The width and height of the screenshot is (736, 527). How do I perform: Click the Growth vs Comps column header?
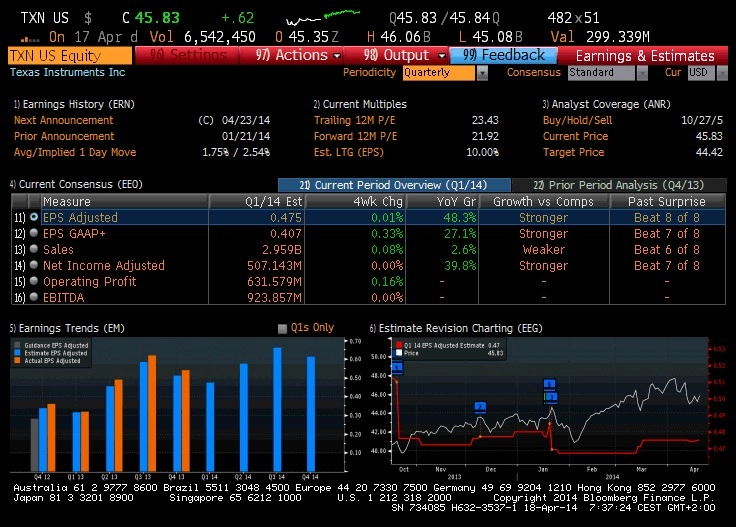point(544,202)
